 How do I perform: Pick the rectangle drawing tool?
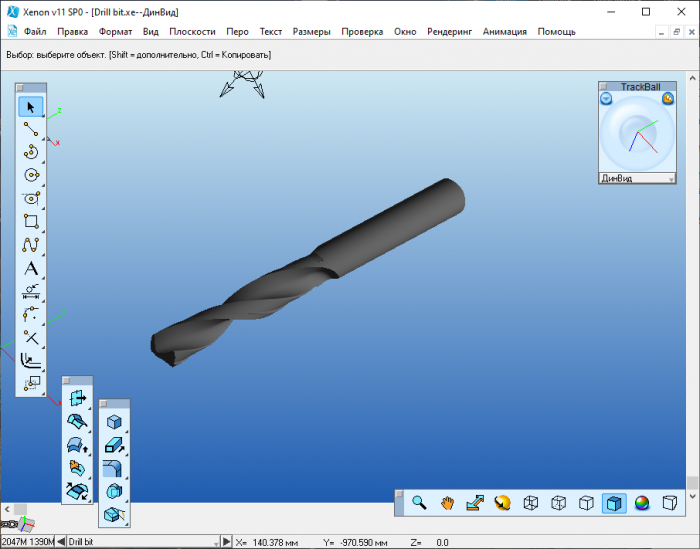click(30, 221)
